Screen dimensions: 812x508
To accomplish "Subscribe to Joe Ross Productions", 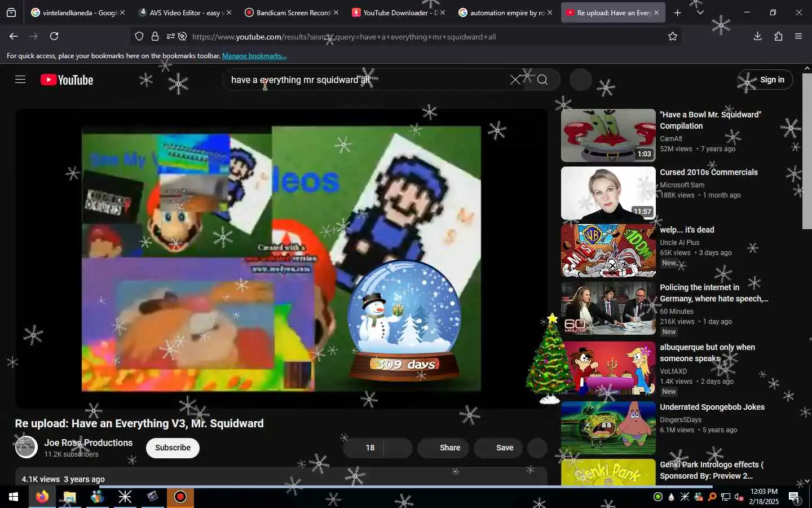I will click(x=173, y=448).
